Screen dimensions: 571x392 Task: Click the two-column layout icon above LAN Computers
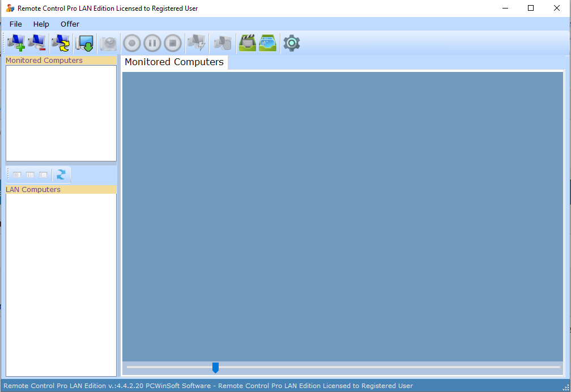[x=30, y=175]
